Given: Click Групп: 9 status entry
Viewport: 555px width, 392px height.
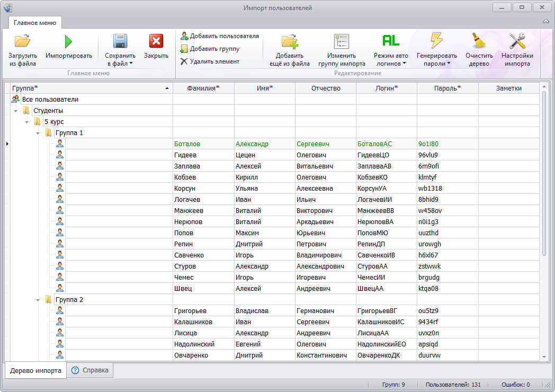Looking at the screenshot, I should point(393,385).
